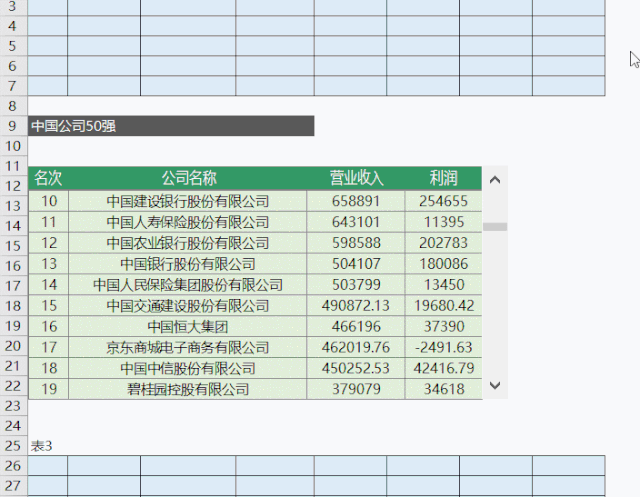
Task: Click profit value 37390
Action: [444, 326]
